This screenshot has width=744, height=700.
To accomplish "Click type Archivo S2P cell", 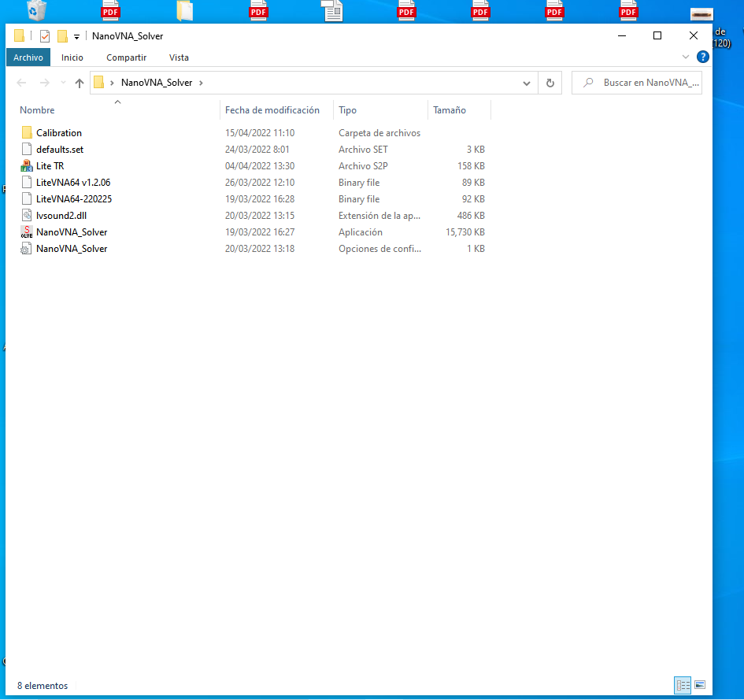I will coord(363,166).
